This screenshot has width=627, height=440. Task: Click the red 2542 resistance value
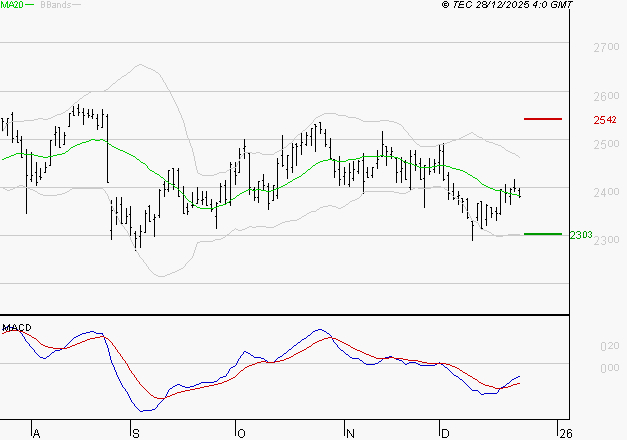[x=605, y=120]
